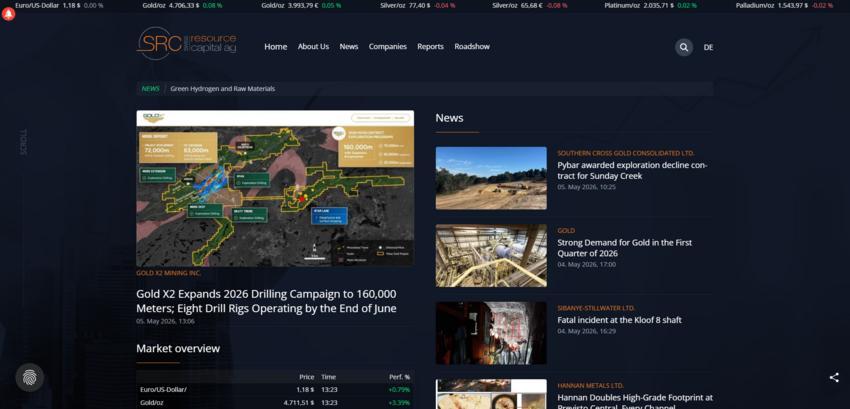Click Gold/oz 4.706,33 $ in top ticker

(x=182, y=5)
